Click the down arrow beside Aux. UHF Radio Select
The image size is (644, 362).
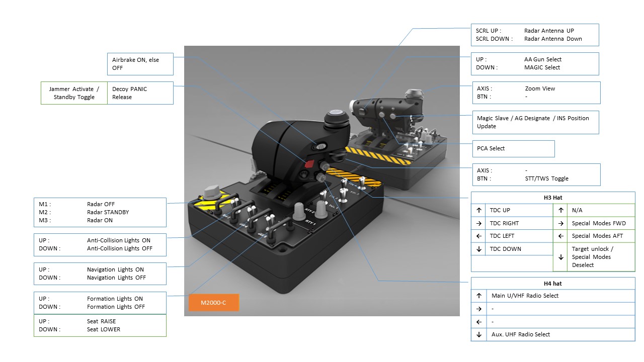[479, 334]
